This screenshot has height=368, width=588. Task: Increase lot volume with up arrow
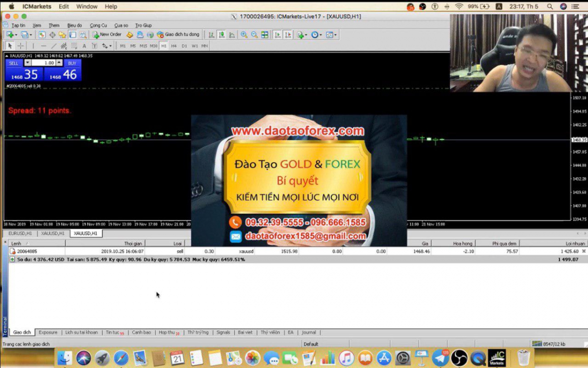click(x=59, y=63)
